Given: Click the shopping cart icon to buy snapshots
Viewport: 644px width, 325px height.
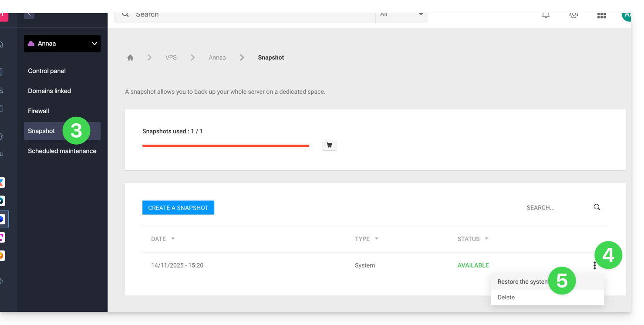Looking at the screenshot, I should pos(329,145).
